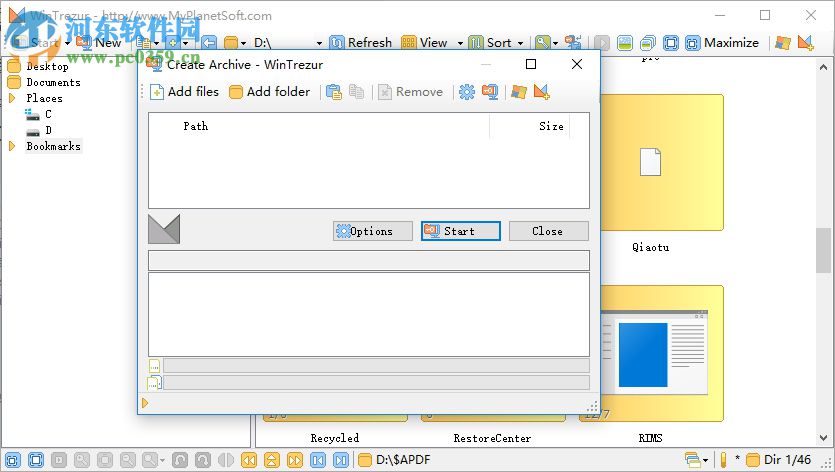Click the Options button

tap(373, 231)
